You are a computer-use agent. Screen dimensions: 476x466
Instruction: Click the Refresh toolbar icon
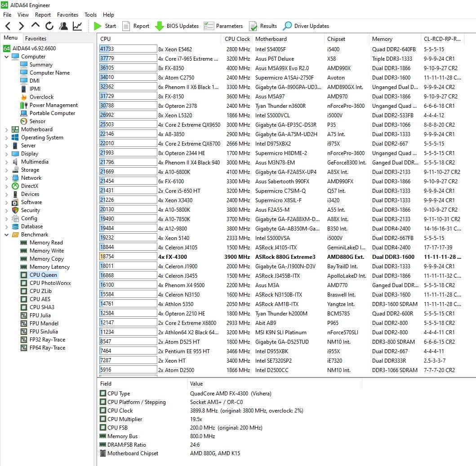[x=49, y=26]
